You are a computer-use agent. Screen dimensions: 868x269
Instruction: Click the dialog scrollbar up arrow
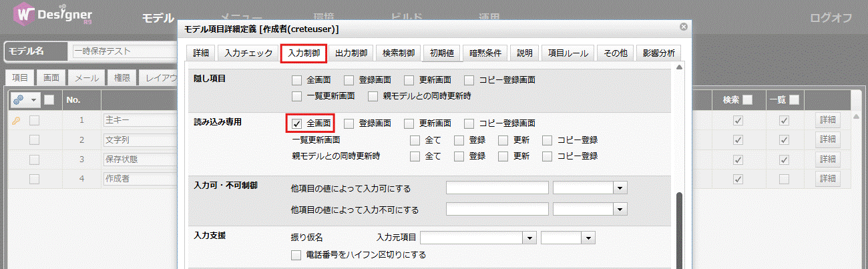tap(680, 67)
